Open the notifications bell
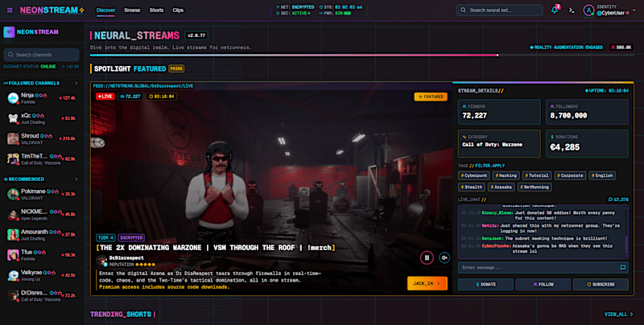644x325 pixels. [555, 10]
